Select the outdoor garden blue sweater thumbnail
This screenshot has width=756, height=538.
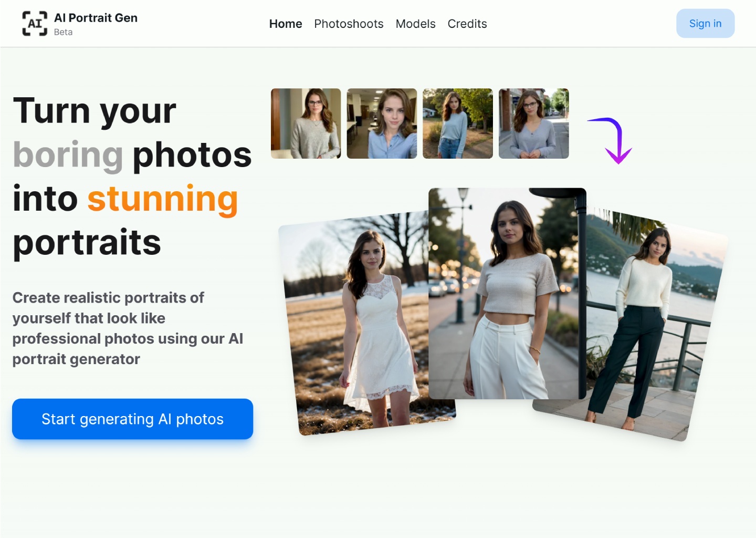click(x=458, y=123)
